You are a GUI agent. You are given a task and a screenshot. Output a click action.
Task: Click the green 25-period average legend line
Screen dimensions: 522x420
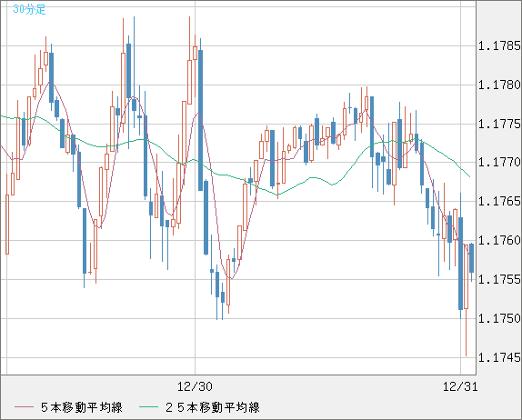pos(148,407)
